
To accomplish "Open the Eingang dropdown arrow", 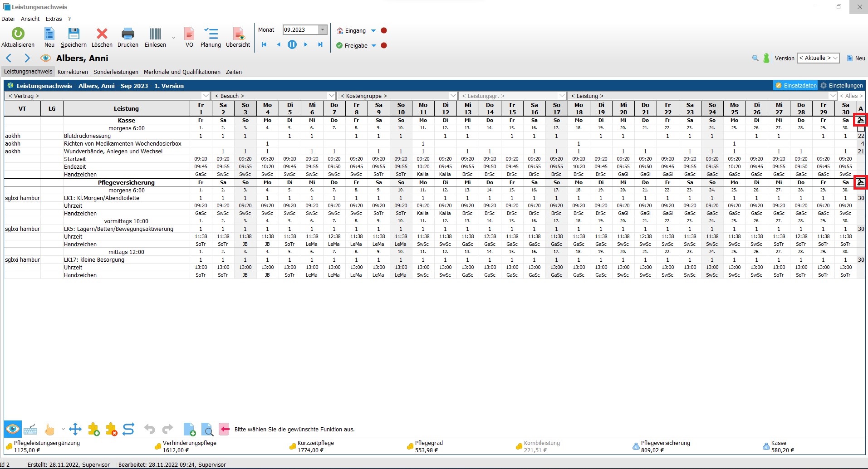I will 373,31.
